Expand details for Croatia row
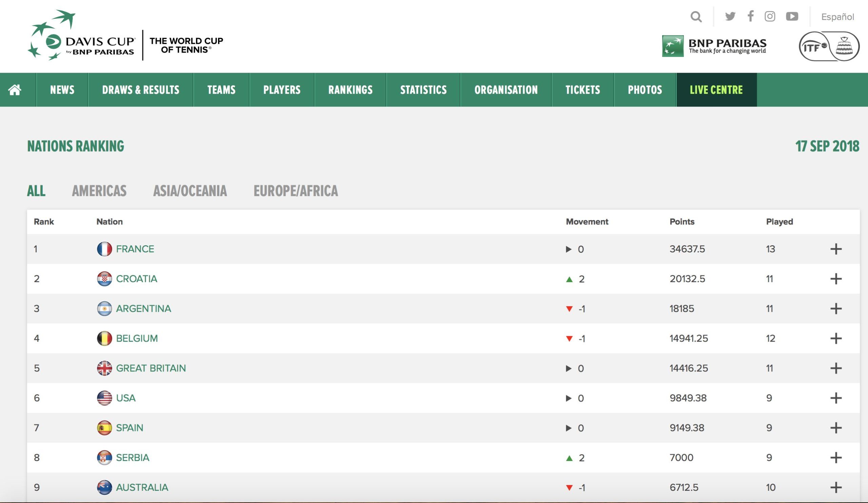The height and width of the screenshot is (503, 868). point(836,279)
